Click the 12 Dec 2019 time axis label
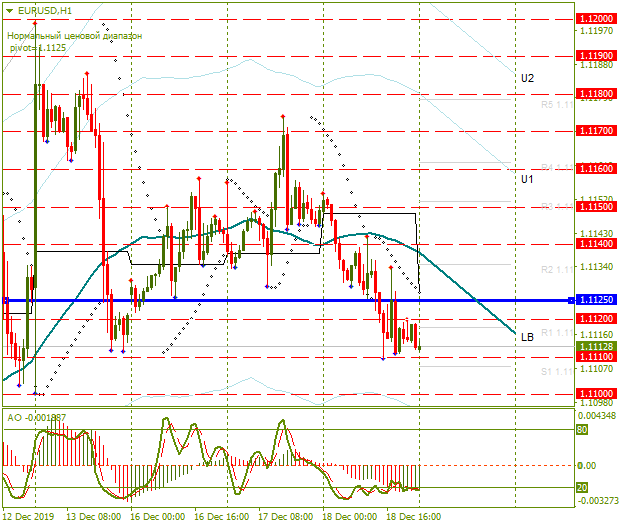Image resolution: width=620 pixels, height=528 pixels. click(29, 517)
